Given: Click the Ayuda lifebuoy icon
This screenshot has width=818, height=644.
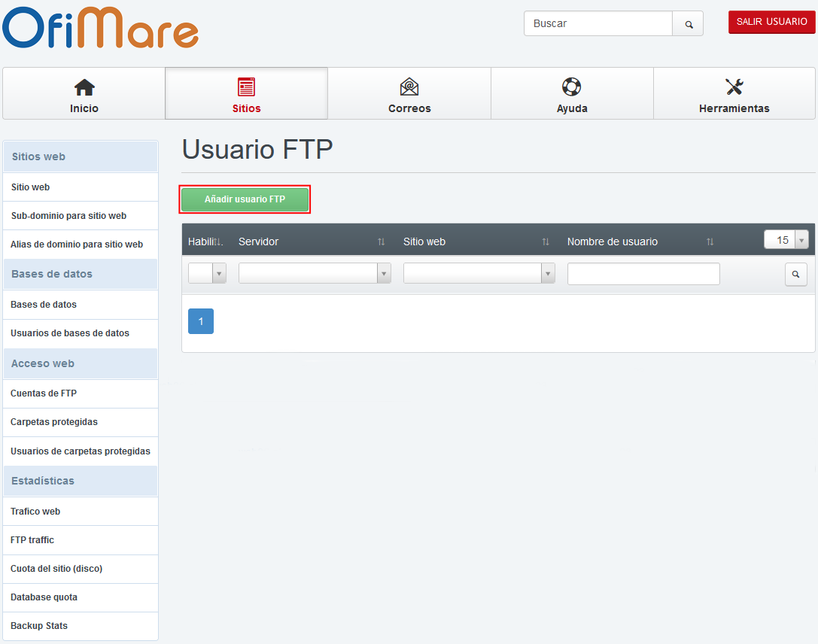Looking at the screenshot, I should pyautogui.click(x=572, y=87).
